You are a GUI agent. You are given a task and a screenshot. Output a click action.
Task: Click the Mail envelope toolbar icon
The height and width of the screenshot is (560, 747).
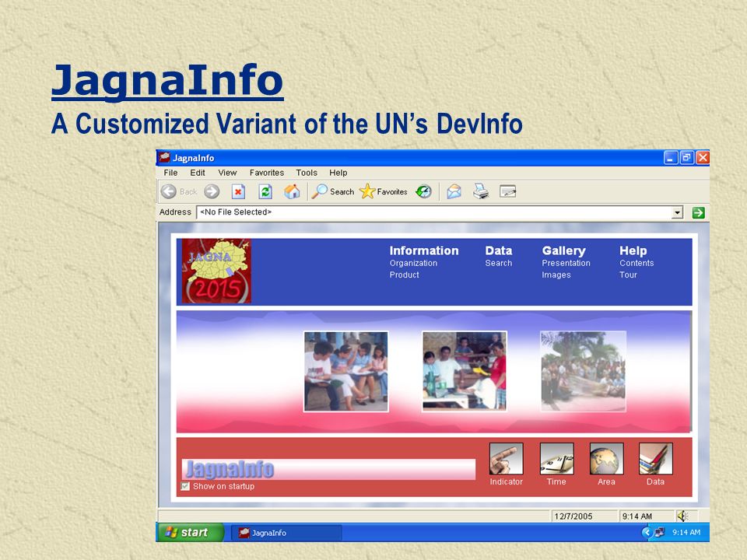(x=454, y=191)
